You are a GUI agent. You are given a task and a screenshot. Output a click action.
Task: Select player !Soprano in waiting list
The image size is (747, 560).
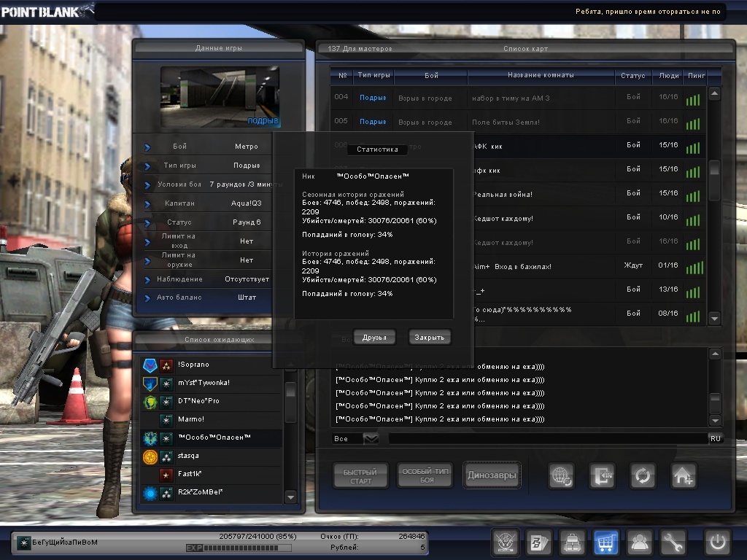[x=212, y=365]
